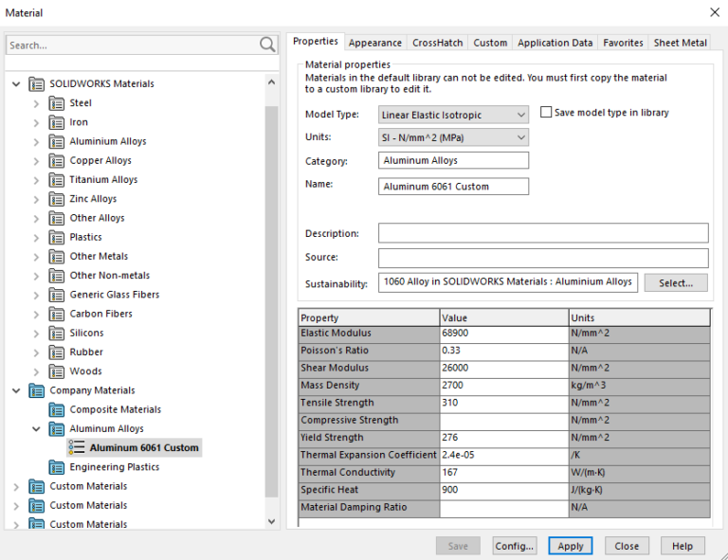Viewport: 728px width, 560px height.
Task: Click the tree scrollbar up arrow
Action: point(272,82)
